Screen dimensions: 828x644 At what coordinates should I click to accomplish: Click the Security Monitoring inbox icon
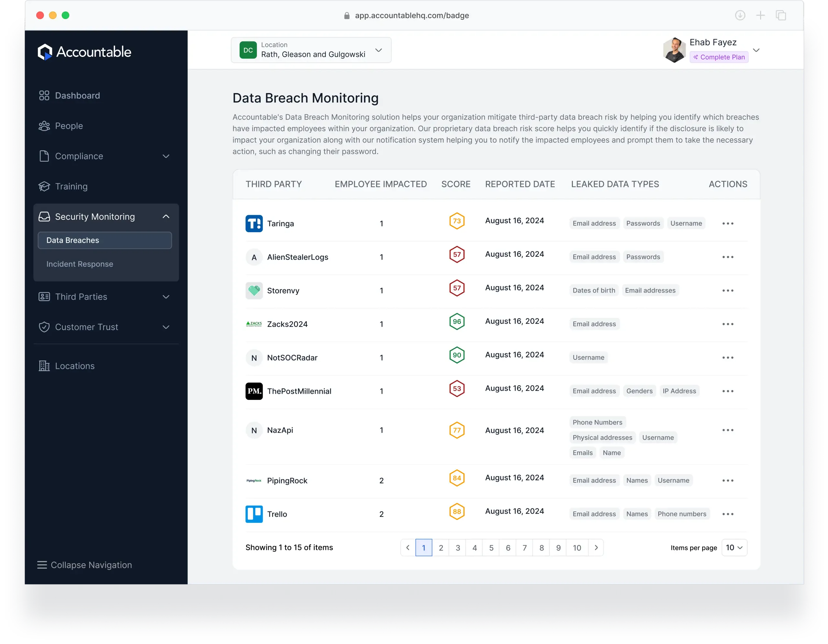pyautogui.click(x=44, y=216)
